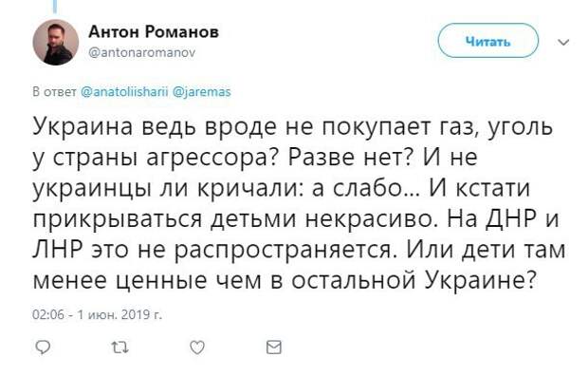
Task: Click the 'В ответ' reply label
Action: [54, 92]
